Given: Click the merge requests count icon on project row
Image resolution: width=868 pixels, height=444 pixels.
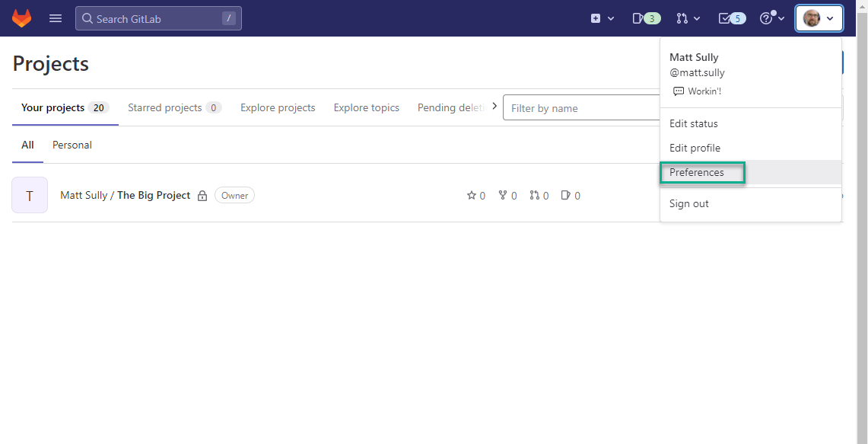Looking at the screenshot, I should point(535,196).
